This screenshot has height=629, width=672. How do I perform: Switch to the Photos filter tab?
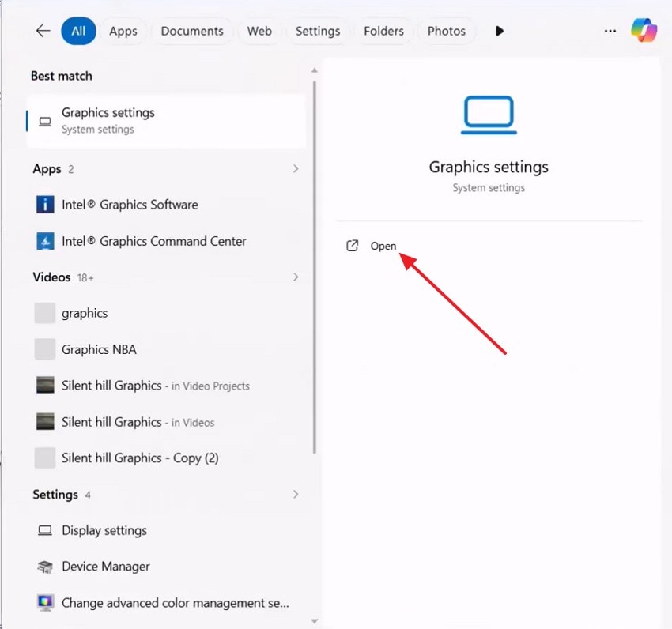pos(446,31)
